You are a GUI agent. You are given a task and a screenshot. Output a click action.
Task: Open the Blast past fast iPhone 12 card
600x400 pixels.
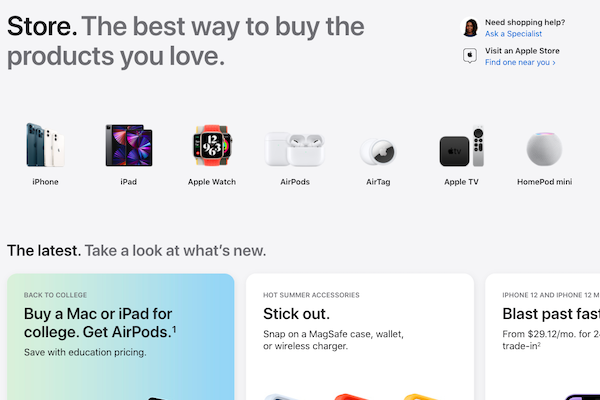coord(543,337)
